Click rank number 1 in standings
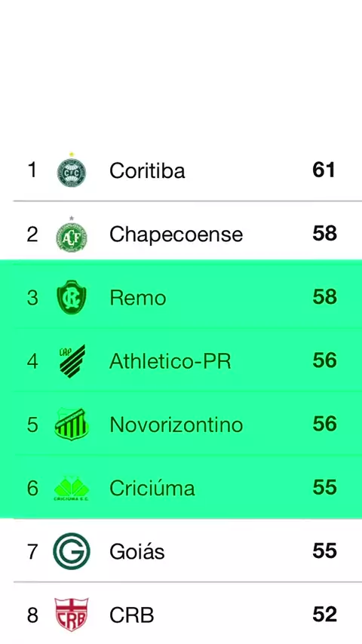 [32, 170]
